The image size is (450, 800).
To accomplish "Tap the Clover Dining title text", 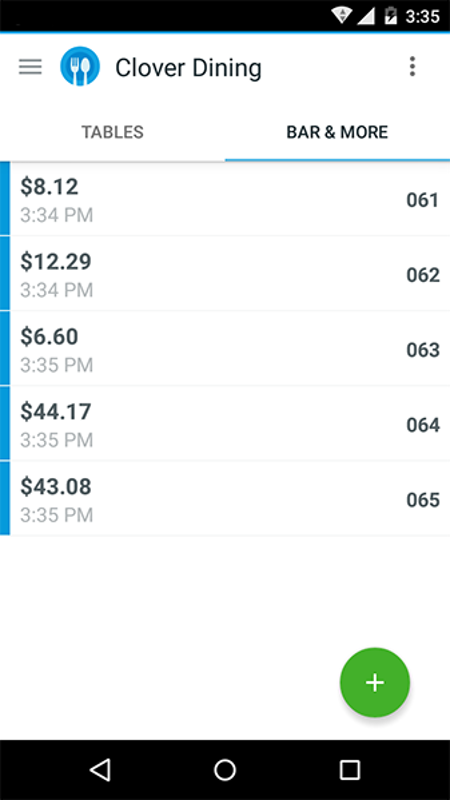I will tap(188, 68).
